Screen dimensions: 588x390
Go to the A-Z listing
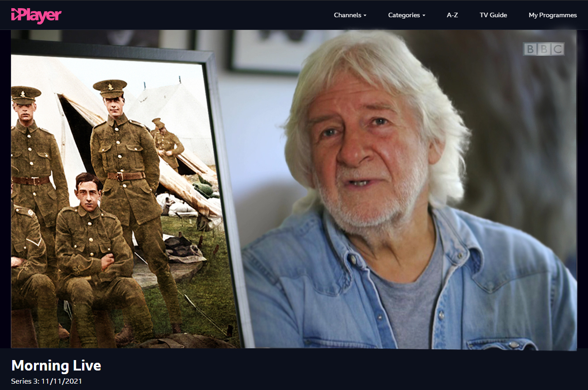pos(452,15)
